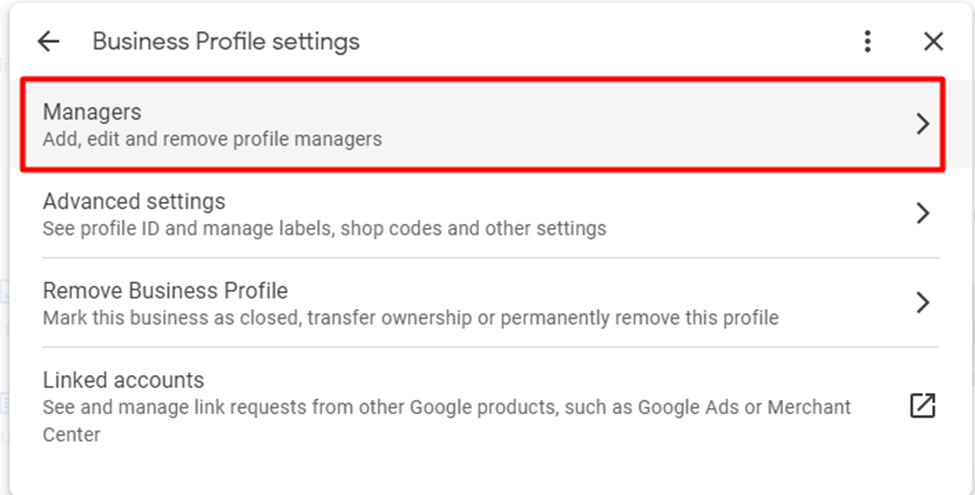Expand the Remove Business Profile chevron arrow
The width and height of the screenshot is (975, 495).
(x=923, y=303)
